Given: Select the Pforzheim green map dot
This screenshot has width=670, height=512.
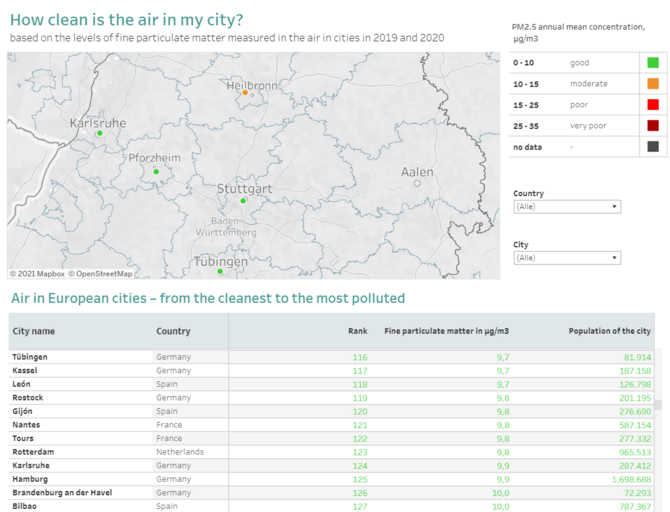Looking at the screenshot, I should coord(156,171).
